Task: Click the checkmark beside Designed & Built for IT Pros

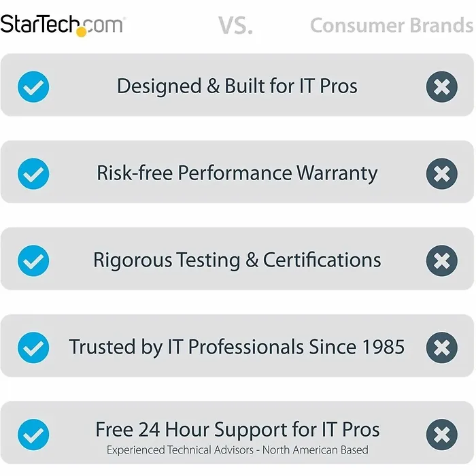Action: click(x=33, y=87)
